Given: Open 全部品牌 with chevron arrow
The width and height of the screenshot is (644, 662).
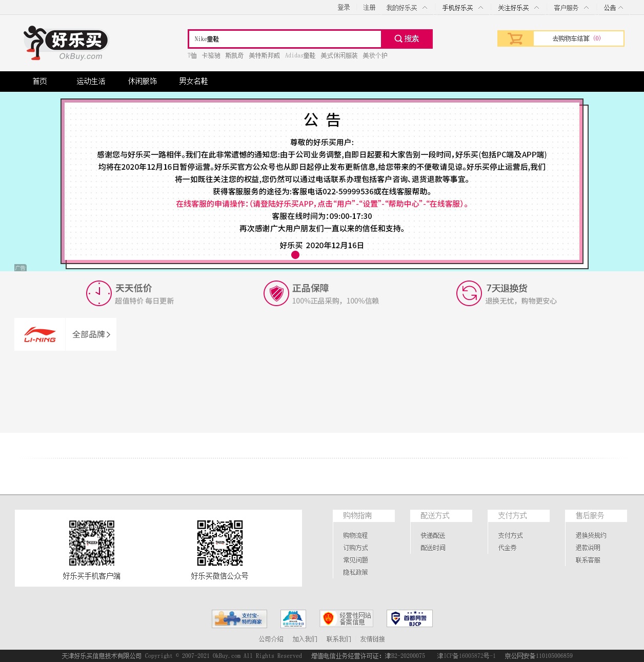Looking at the screenshot, I should click(91, 334).
